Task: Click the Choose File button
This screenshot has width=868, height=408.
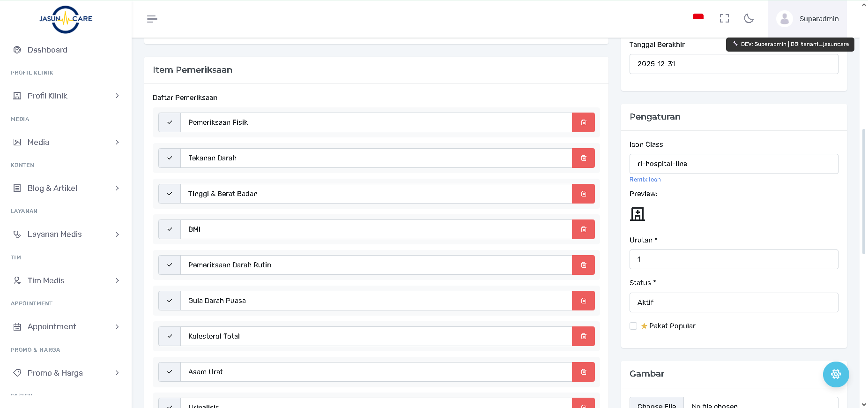Action: [657, 405]
